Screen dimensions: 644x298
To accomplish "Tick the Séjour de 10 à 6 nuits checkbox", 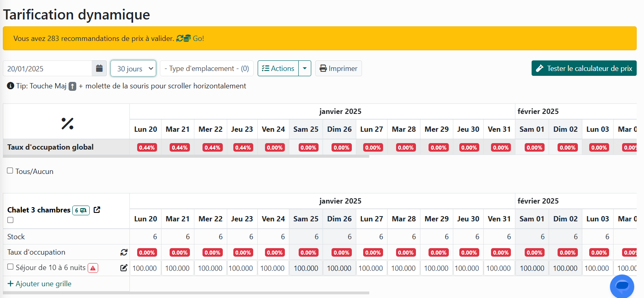I will (x=11, y=267).
